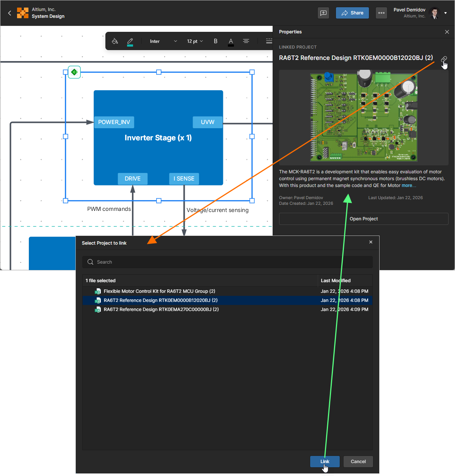Close the Properties panel
Viewport: 455px width, 476px height.
coord(447,32)
